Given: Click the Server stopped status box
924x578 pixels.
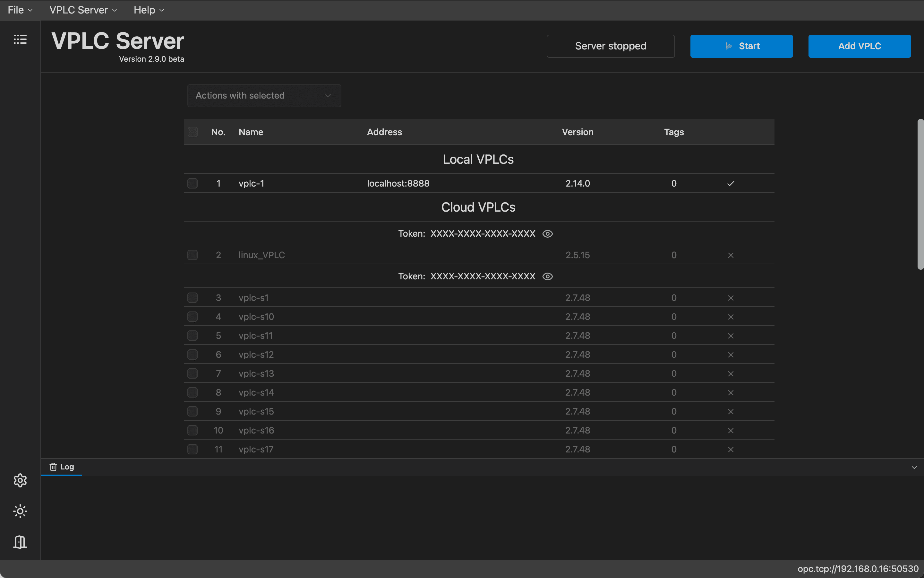Looking at the screenshot, I should pyautogui.click(x=611, y=46).
